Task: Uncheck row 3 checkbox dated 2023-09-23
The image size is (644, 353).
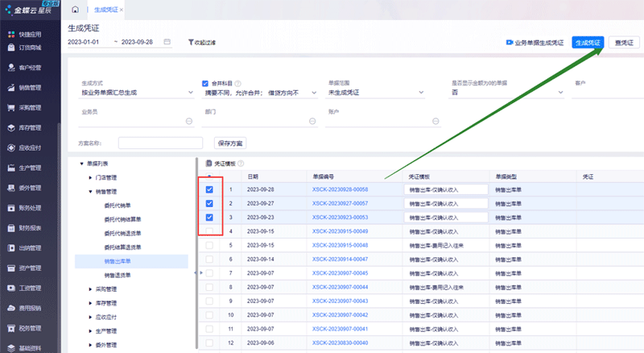Action: coord(209,218)
